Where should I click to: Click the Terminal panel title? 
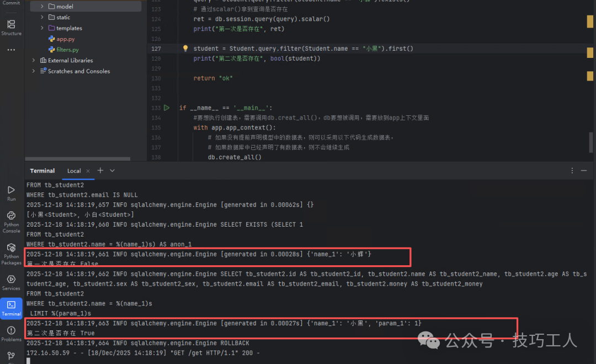(42, 171)
